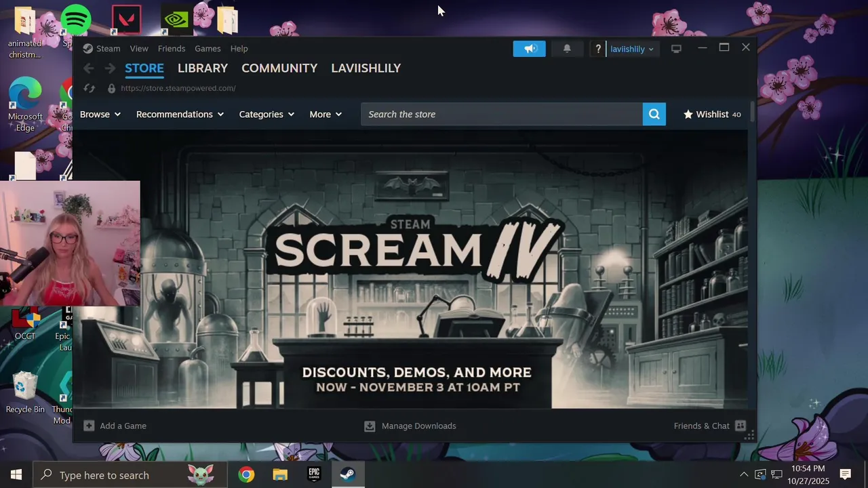Show hidden system tray icons
868x488 pixels.
744,474
